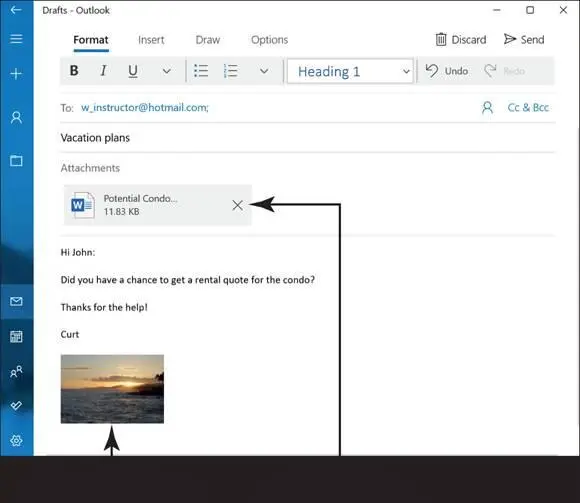The width and height of the screenshot is (580, 503).
Task: Open Settings gear in sidebar
Action: (16, 440)
